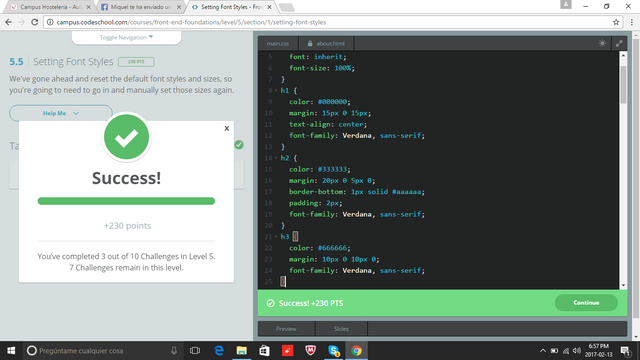
Task: Click the 'Setting Font Styles' heading
Action: (x=73, y=62)
